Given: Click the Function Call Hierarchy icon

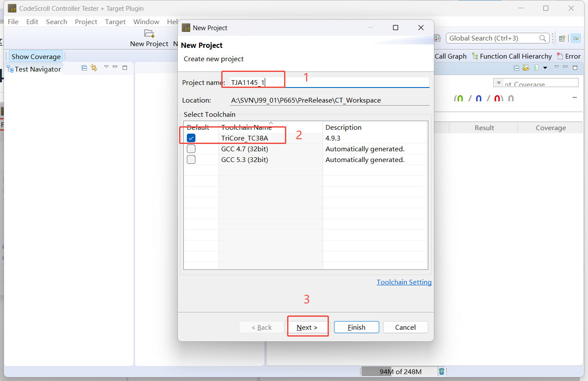Looking at the screenshot, I should point(475,56).
